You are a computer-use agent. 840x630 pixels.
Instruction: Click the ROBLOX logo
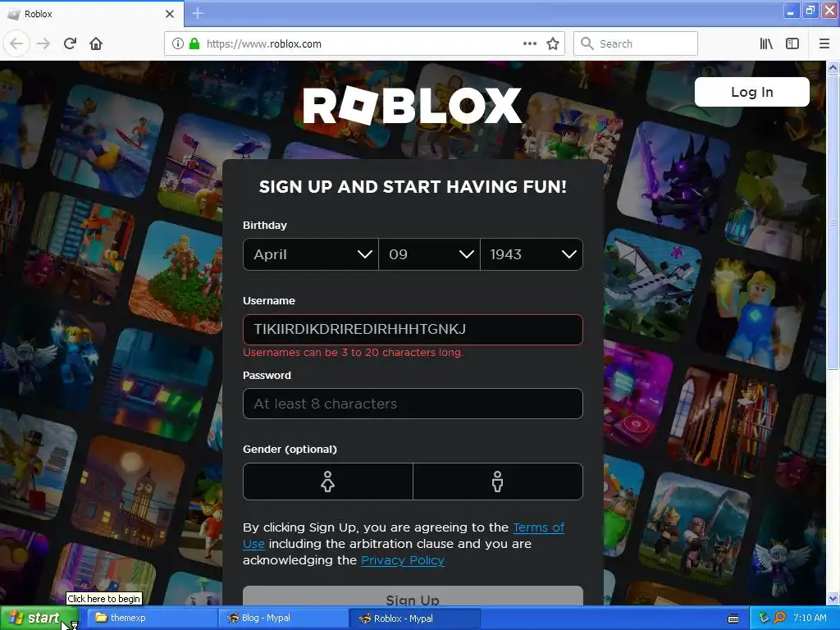(x=413, y=106)
